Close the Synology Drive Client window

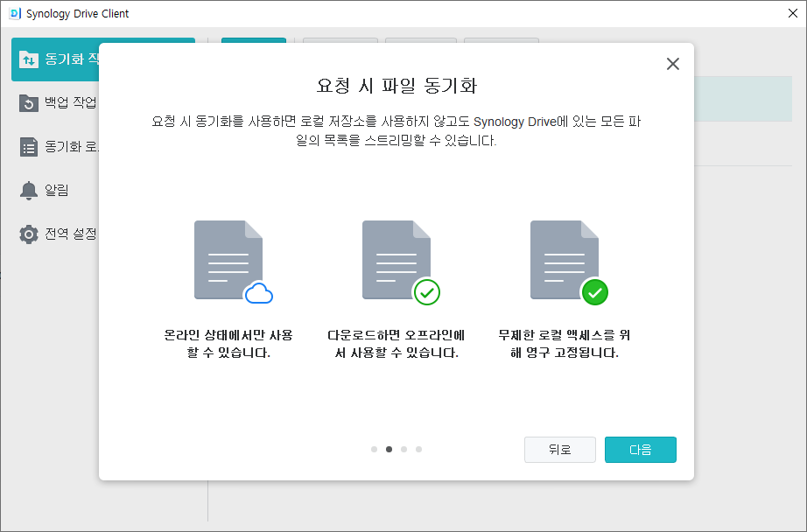point(793,13)
